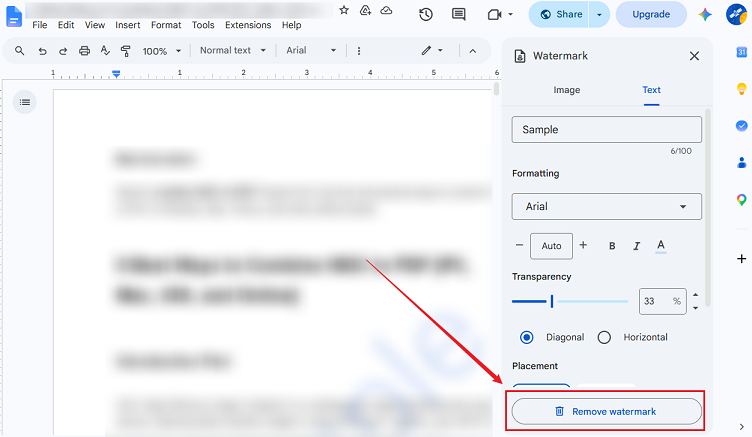Open the Help menu
752x437 pixels.
(291, 25)
